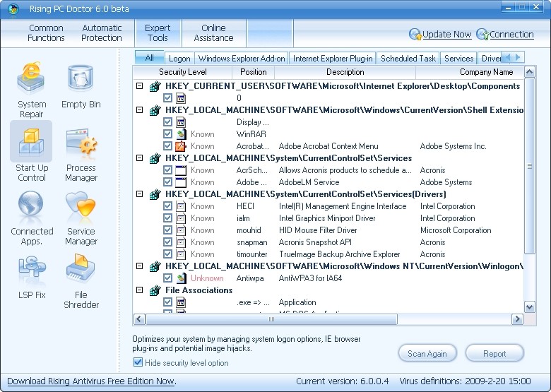This screenshot has height=392, width=551.
Task: Collapse the File Associations group
Action: [139, 290]
